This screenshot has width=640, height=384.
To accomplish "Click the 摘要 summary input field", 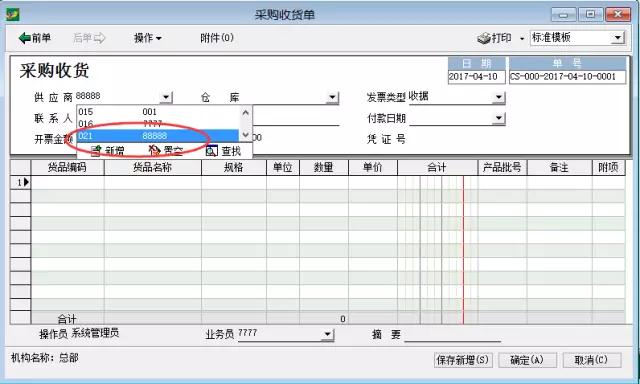I will (452, 335).
